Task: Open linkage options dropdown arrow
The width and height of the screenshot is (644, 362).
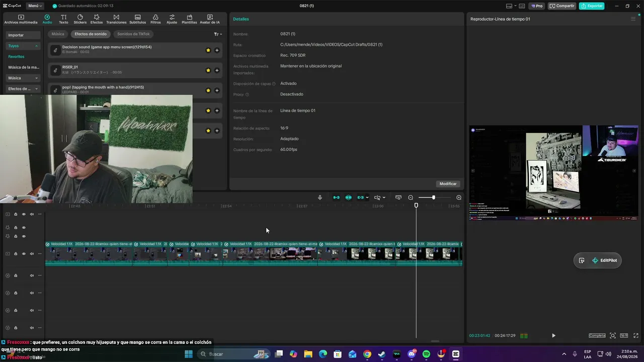Action: point(367,198)
